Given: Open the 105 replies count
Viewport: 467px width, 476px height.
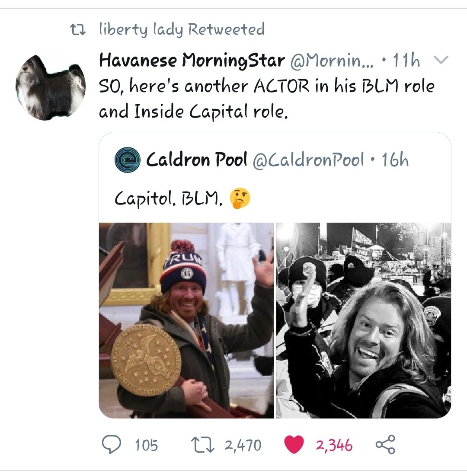Looking at the screenshot, I should point(146,445).
